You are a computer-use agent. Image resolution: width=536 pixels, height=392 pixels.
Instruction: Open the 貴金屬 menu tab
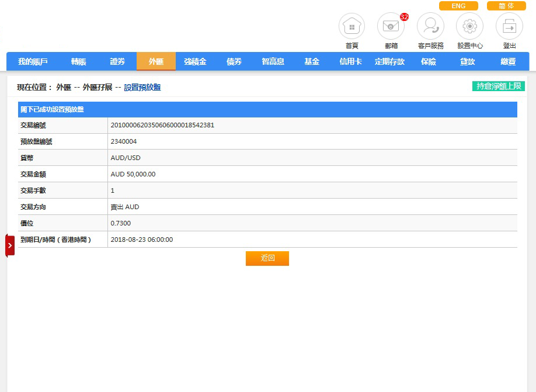pyautogui.click(x=195, y=61)
